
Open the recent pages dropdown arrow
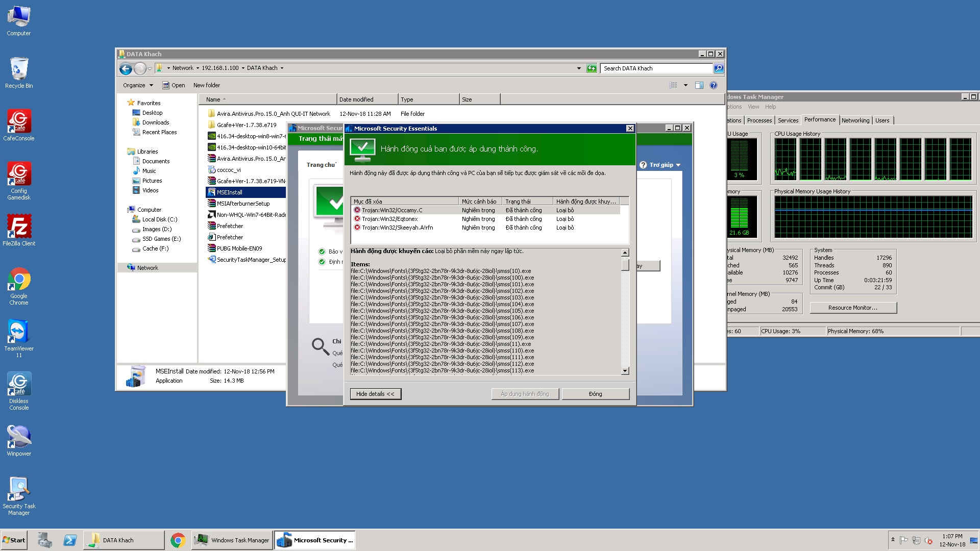(150, 68)
